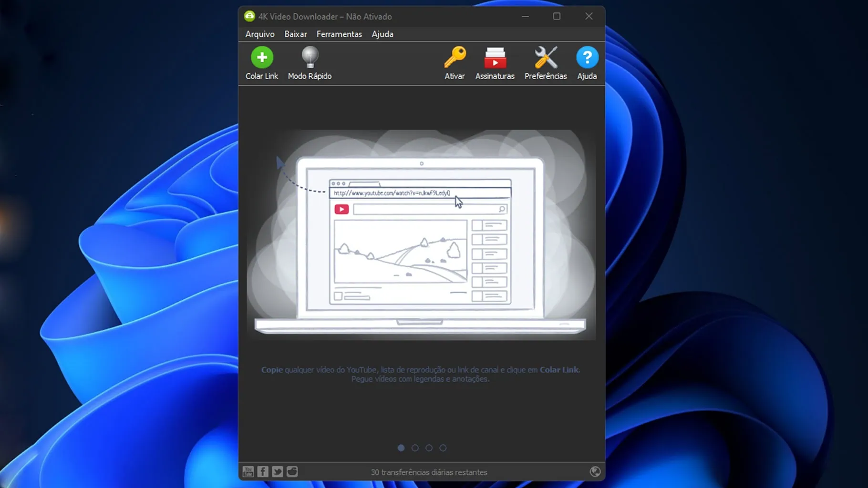Select the third tutorial page dot

pyautogui.click(x=429, y=448)
